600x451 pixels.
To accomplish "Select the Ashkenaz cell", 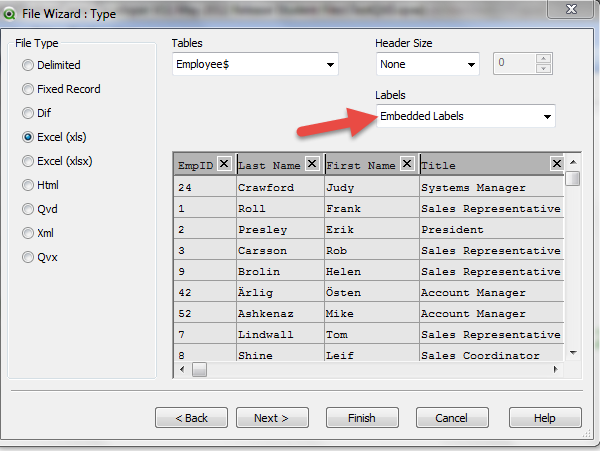I will point(280,313).
